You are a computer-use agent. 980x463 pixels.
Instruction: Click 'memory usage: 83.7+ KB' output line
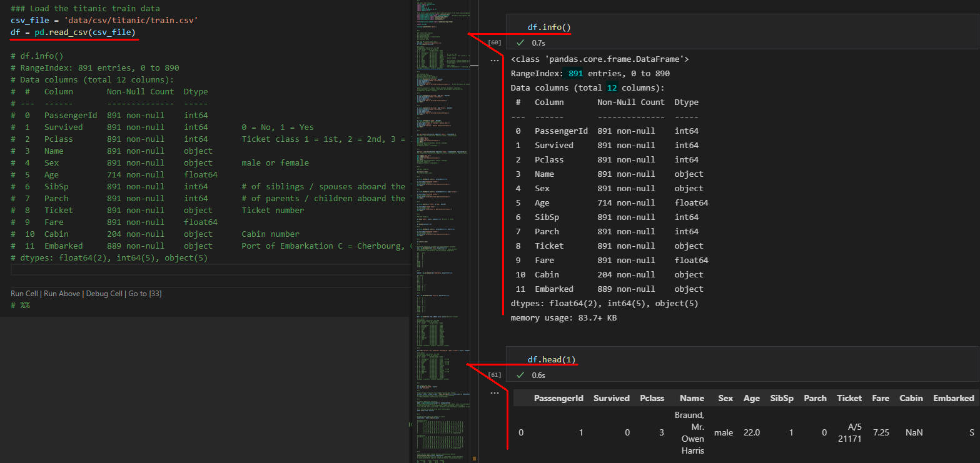pyautogui.click(x=563, y=318)
